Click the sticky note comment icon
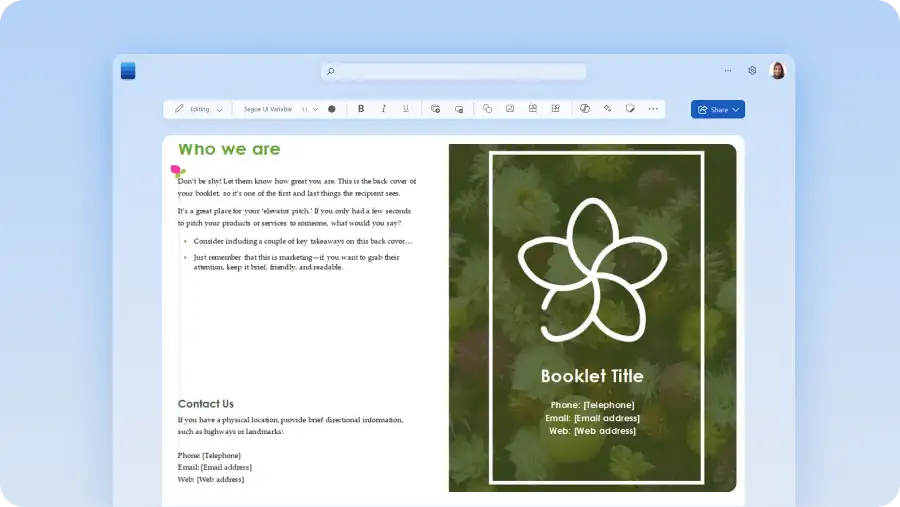900x507 pixels. pos(630,109)
